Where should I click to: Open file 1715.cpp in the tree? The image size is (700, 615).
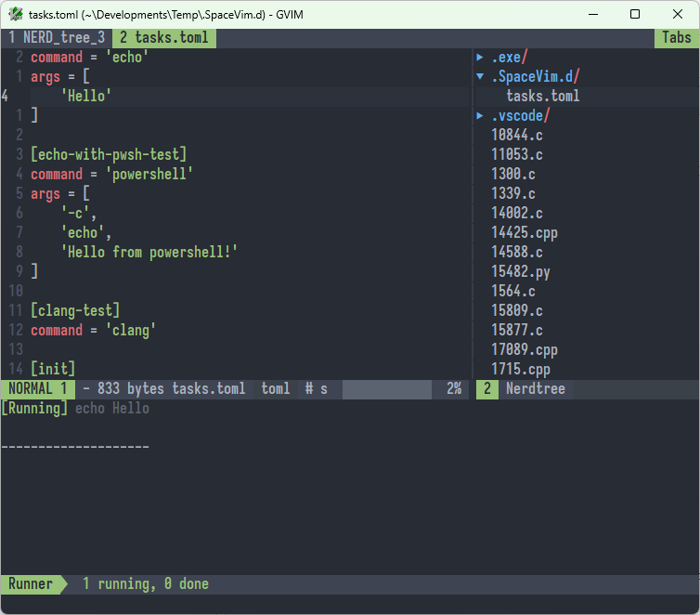(521, 370)
